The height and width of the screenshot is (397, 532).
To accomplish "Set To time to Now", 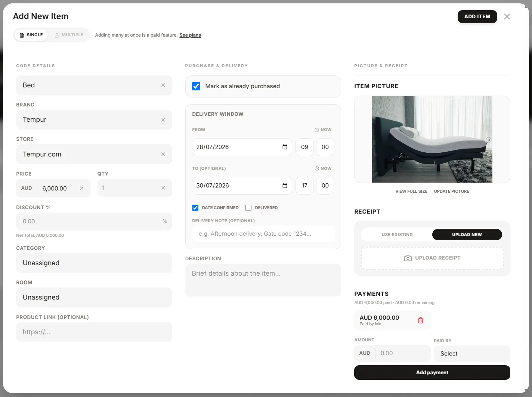I will (x=323, y=168).
